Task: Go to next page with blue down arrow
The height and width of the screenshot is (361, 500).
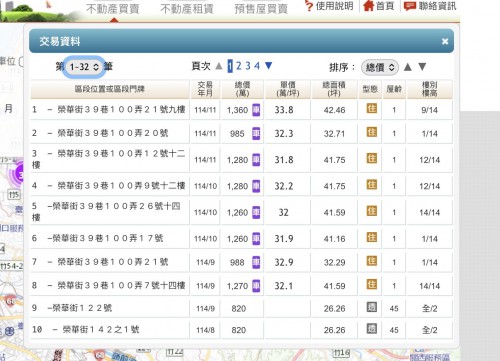Action: [268, 66]
